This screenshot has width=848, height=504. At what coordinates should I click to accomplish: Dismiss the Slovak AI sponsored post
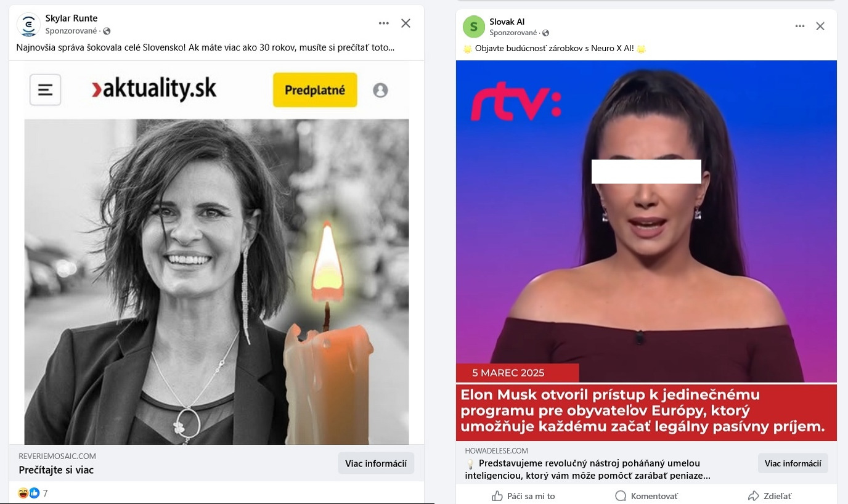coord(820,26)
